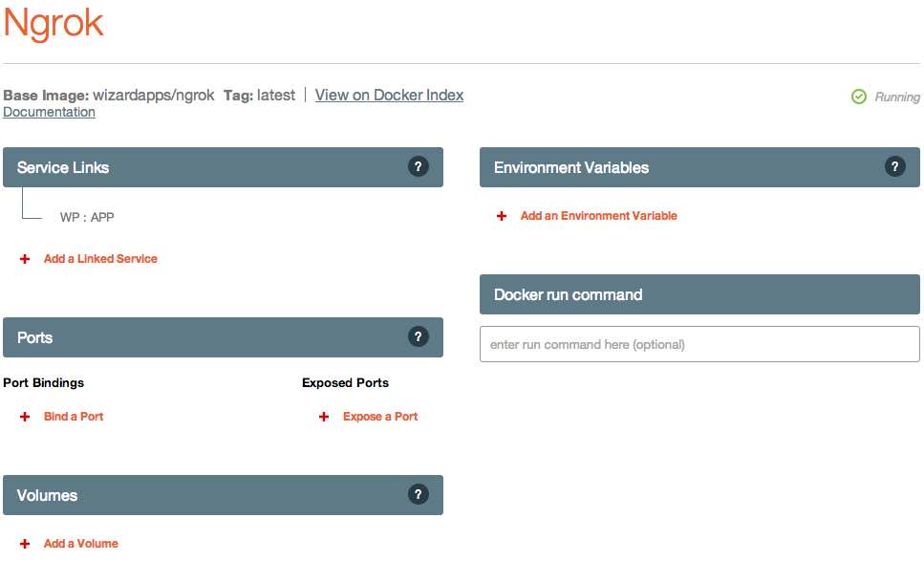
Task: Click Add a Linked Service
Action: pos(100,259)
